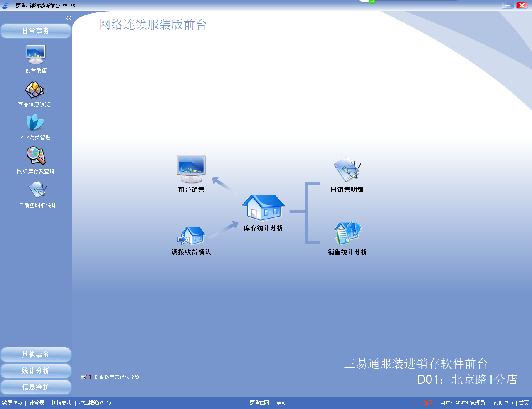Image resolution: width=532 pixels, height=409 pixels.
Task: Open VIP会员管理 sidebar icon
Action: tap(35, 123)
